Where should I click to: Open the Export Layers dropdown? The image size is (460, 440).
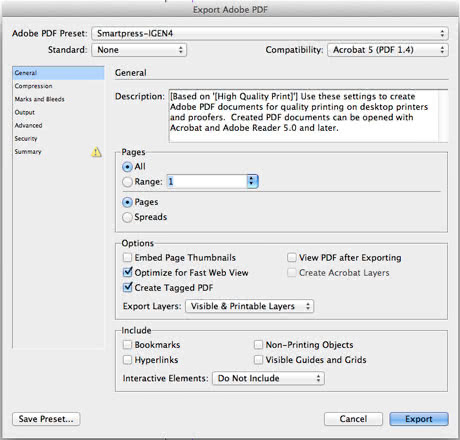[250, 306]
